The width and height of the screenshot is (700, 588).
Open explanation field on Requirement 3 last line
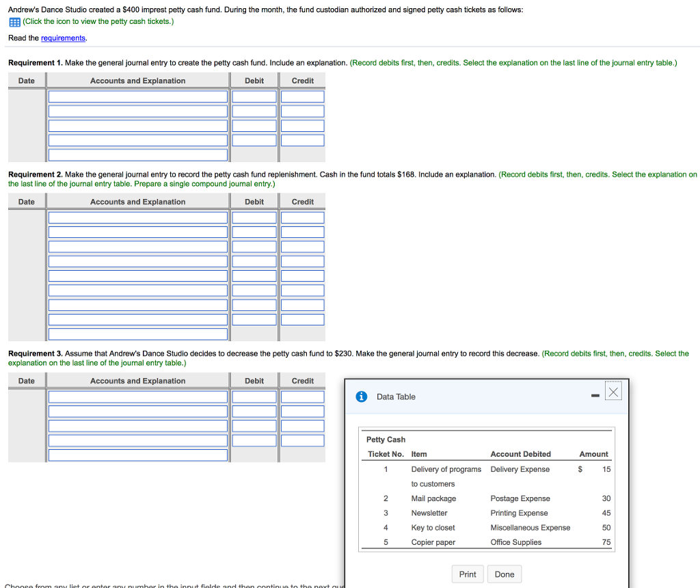tap(137, 455)
